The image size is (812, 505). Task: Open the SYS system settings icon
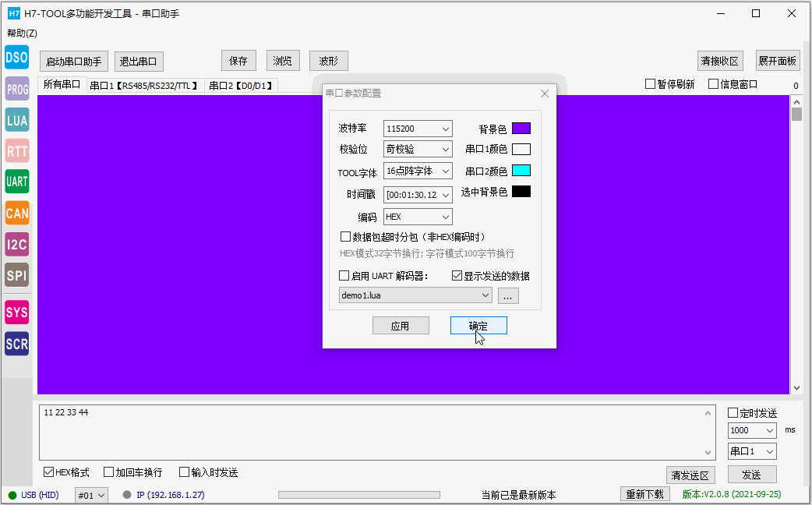[x=17, y=313]
